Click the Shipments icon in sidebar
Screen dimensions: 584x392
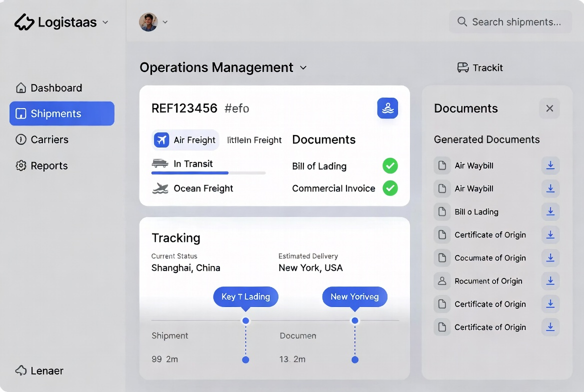21,113
